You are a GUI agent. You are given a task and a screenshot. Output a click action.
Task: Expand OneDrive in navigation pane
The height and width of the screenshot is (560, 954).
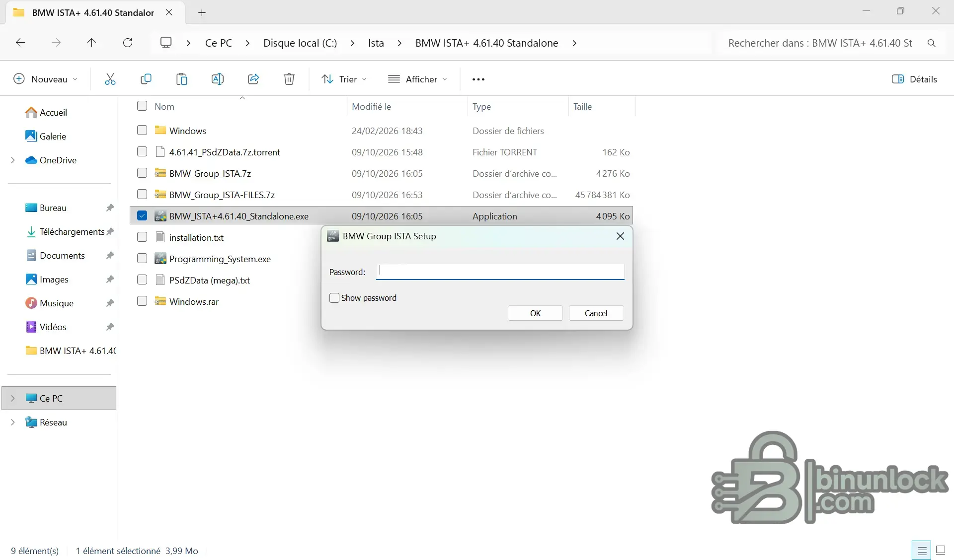[x=13, y=160]
